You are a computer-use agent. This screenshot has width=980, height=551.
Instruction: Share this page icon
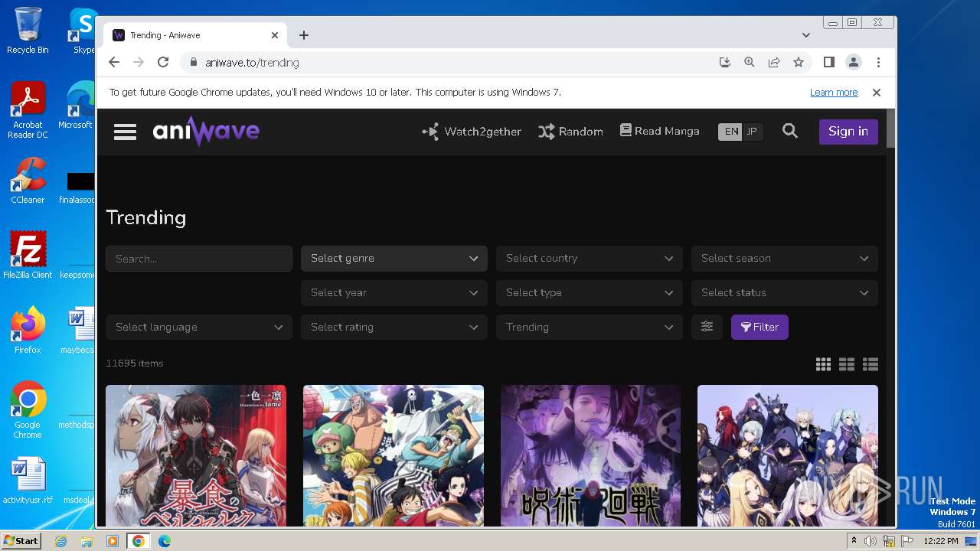[774, 63]
